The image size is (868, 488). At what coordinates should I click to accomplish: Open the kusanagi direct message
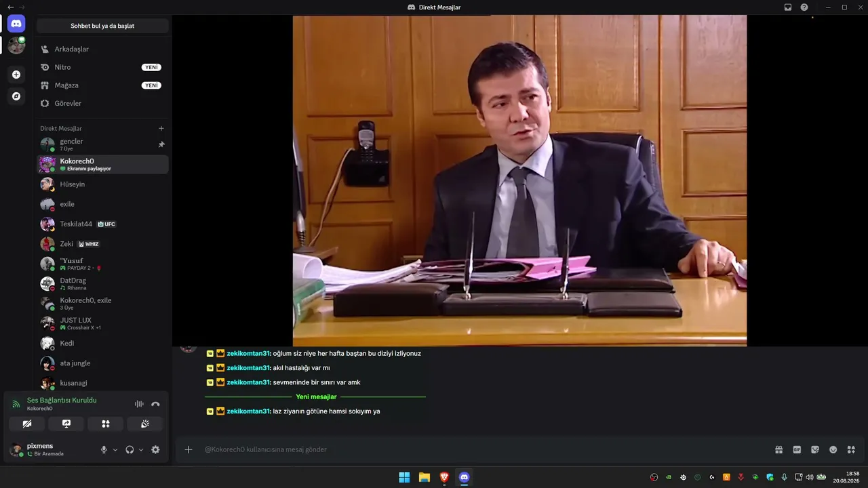pos(102,383)
